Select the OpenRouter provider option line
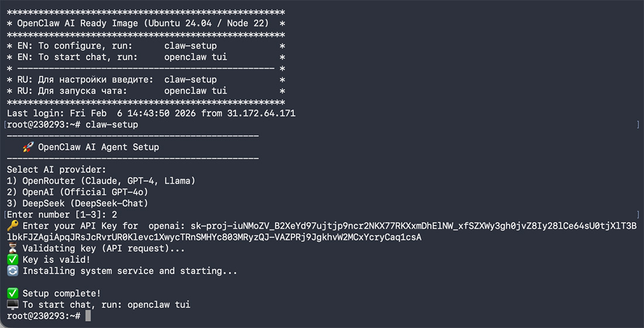Screen dimensions: 644x328 (101, 181)
